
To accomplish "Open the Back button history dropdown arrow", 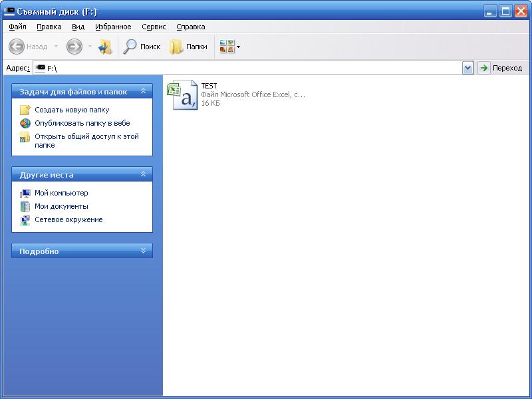I will point(56,47).
